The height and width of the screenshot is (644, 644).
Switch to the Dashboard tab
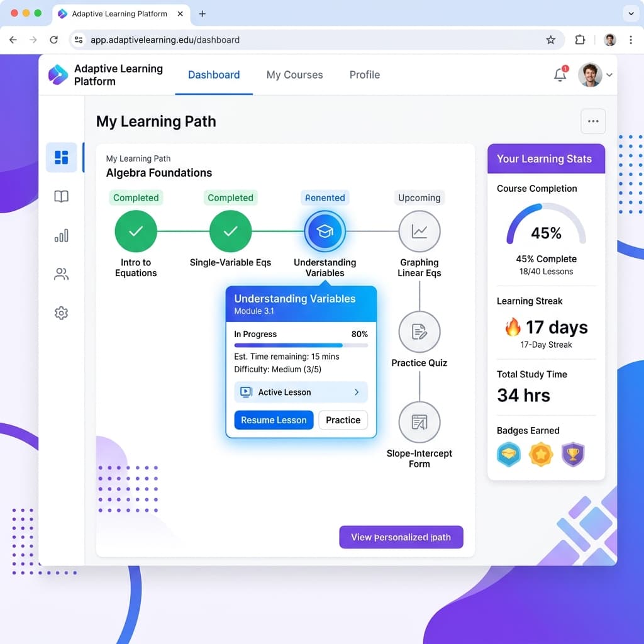click(214, 75)
